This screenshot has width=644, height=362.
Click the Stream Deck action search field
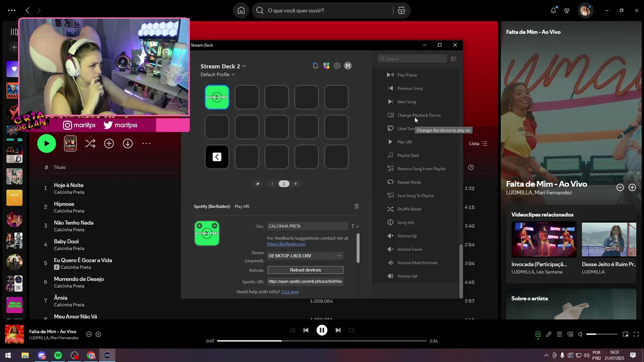pyautogui.click(x=412, y=59)
